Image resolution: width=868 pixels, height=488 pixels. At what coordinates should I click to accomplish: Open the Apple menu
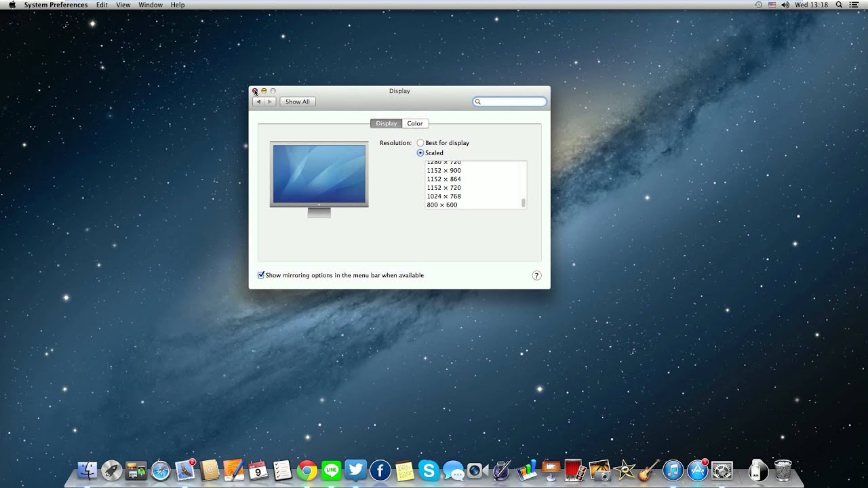[x=12, y=5]
